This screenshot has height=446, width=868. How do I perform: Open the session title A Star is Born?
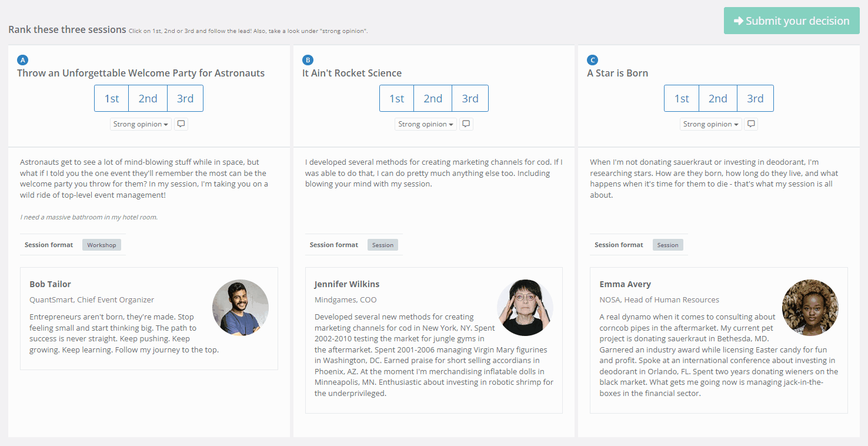pyautogui.click(x=617, y=73)
